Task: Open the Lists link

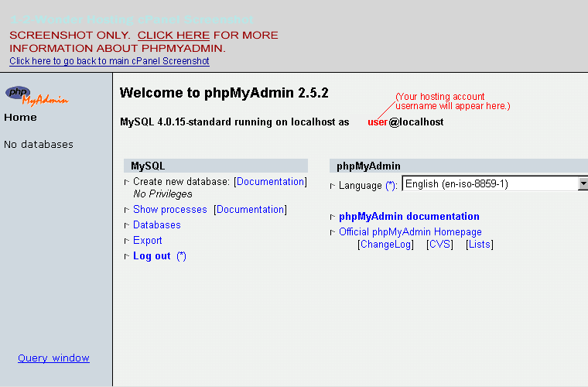Action: (x=480, y=244)
